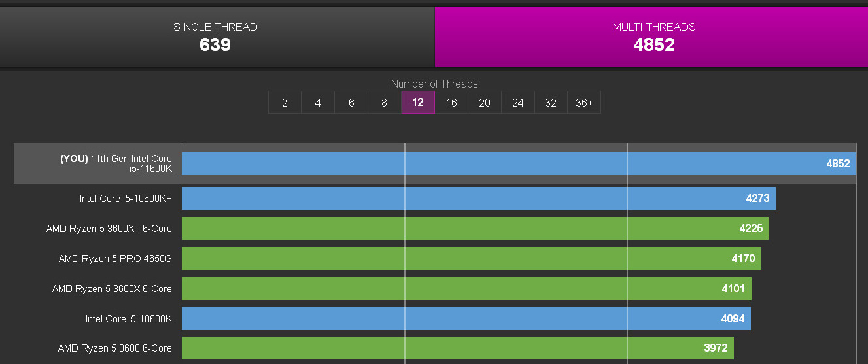Click the 11th Gen Intel Core i5-11600K label
Viewport: 868px width, 364px height.
coord(116,163)
